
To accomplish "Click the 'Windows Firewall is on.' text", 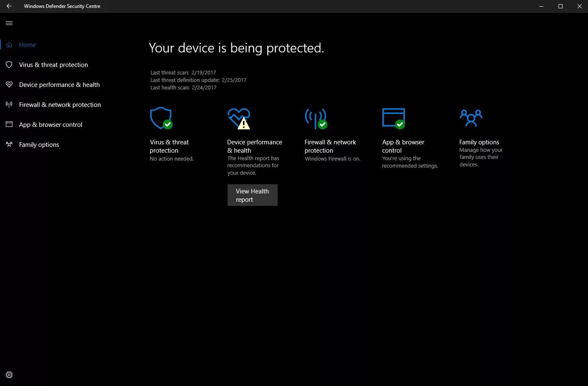I will [332, 158].
